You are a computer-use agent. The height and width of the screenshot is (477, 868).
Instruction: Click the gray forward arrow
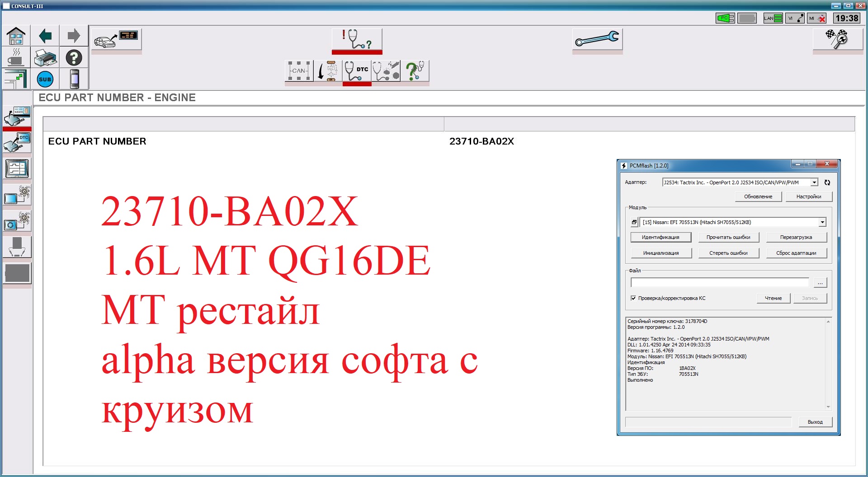click(74, 36)
